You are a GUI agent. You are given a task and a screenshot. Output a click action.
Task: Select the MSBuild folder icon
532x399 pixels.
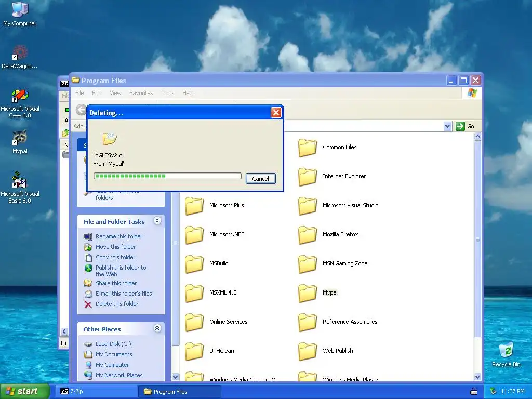[x=194, y=264]
